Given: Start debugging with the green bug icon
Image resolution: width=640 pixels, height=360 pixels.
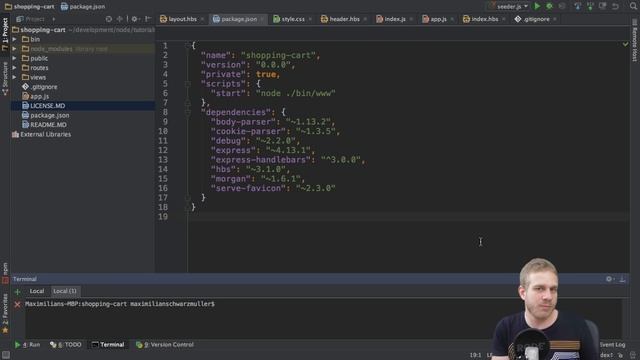Looking at the screenshot, I should click(x=549, y=6).
